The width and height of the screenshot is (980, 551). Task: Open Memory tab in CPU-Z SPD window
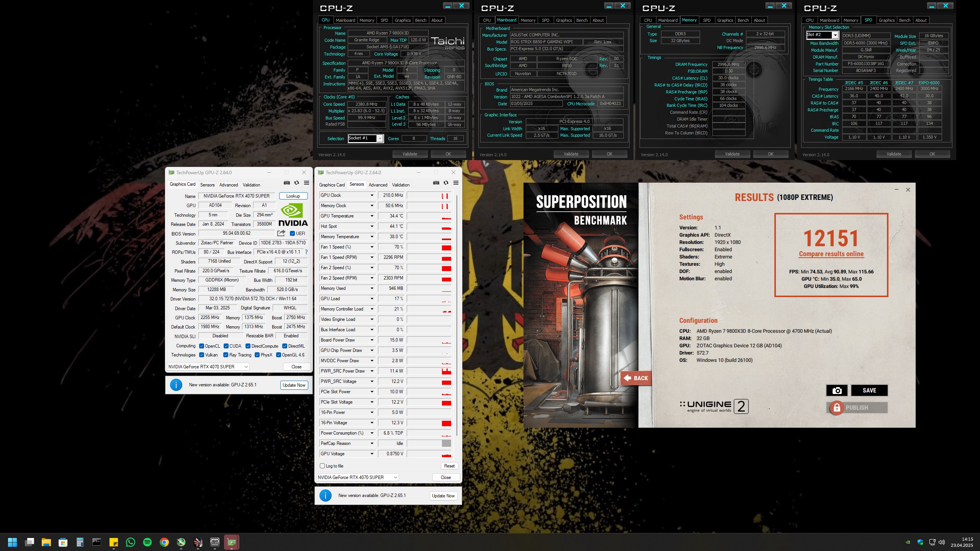pos(851,20)
